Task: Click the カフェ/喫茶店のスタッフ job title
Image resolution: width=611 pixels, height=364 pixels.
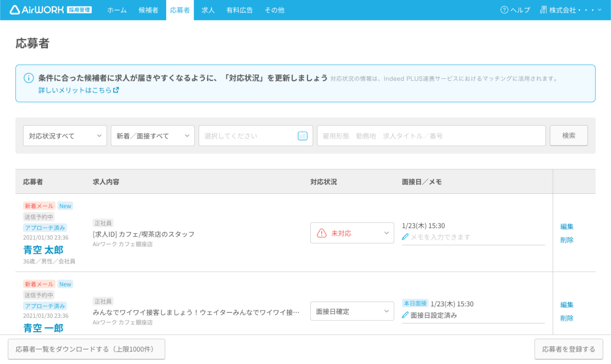Action: coord(144,234)
